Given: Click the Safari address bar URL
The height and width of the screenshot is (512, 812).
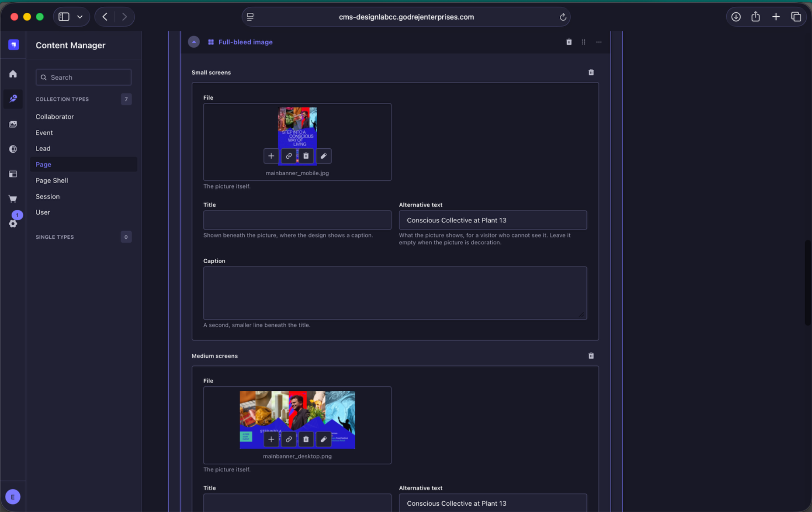Looking at the screenshot, I should tap(406, 17).
